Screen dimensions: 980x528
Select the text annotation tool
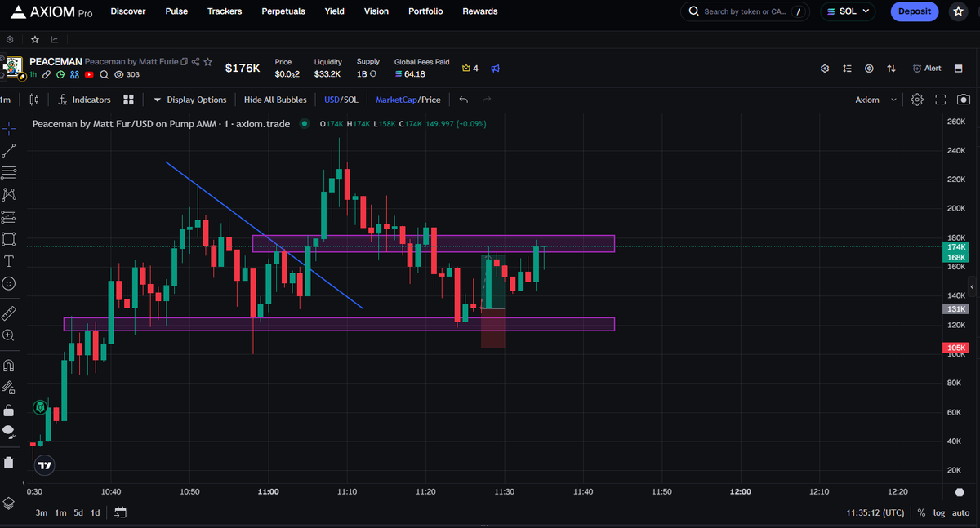tap(9, 261)
